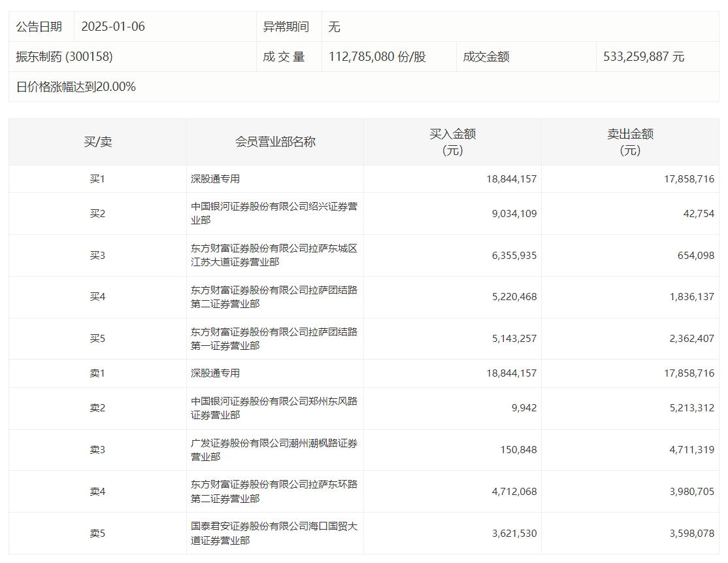The height and width of the screenshot is (563, 728).
Task: Click sell amount 3,598,078
Action: point(692,534)
